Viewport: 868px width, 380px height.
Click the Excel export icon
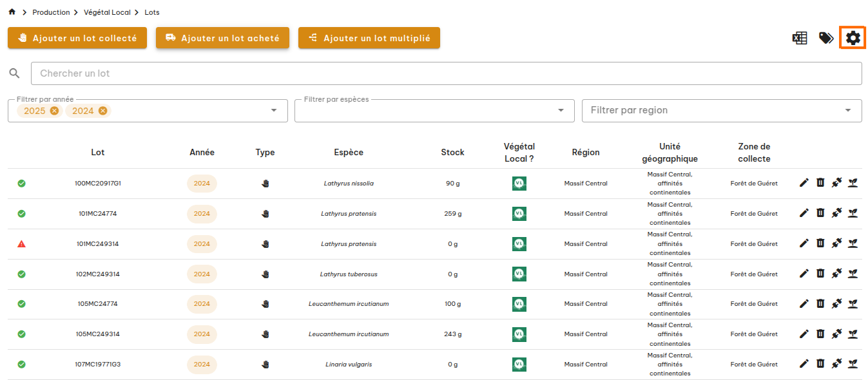pos(800,38)
